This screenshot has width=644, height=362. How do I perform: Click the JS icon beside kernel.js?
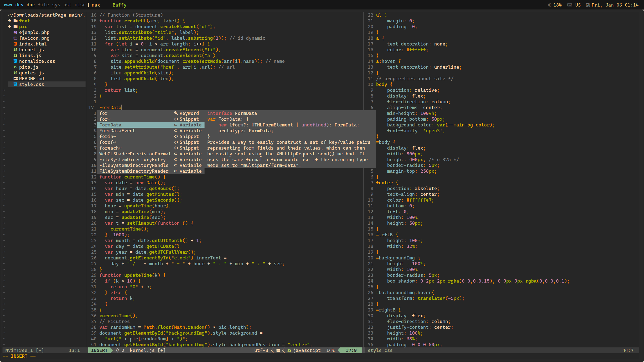coord(15,50)
